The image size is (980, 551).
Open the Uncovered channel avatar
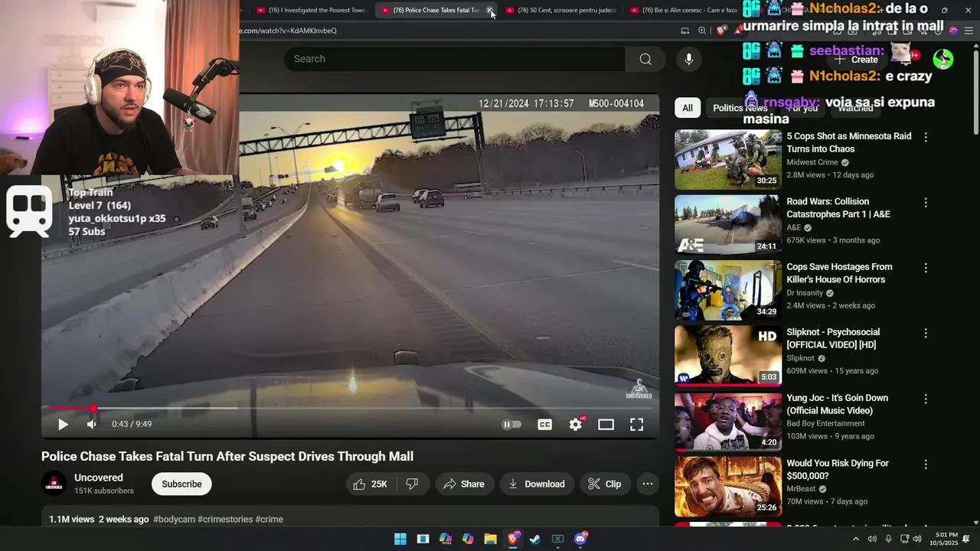pos(54,484)
